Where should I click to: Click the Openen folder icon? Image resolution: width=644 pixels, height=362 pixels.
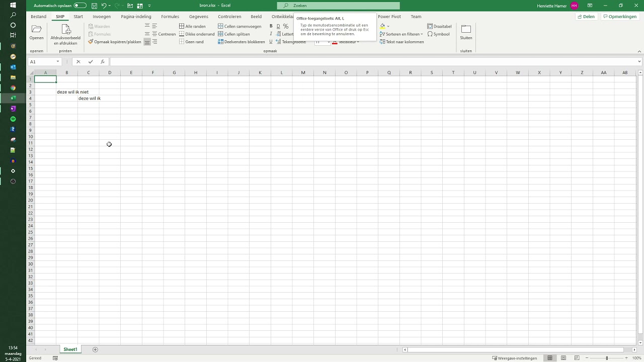36,29
